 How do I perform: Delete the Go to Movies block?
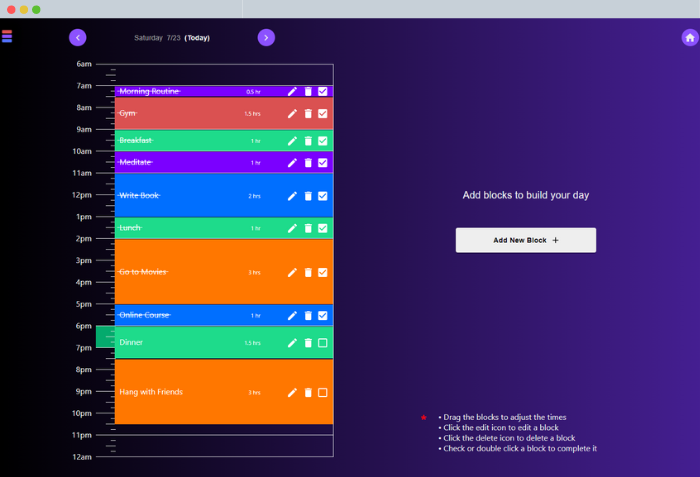(308, 272)
